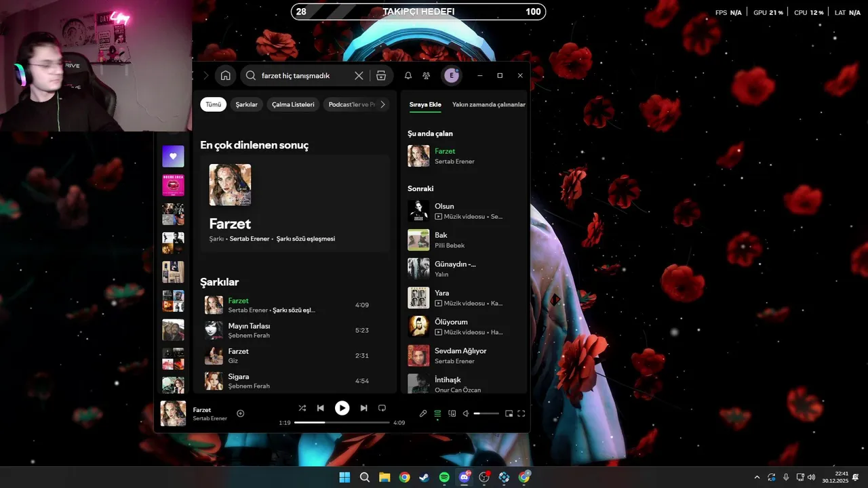This screenshot has height=488, width=868.
Task: Click the search magnifier icon
Action: [251, 76]
